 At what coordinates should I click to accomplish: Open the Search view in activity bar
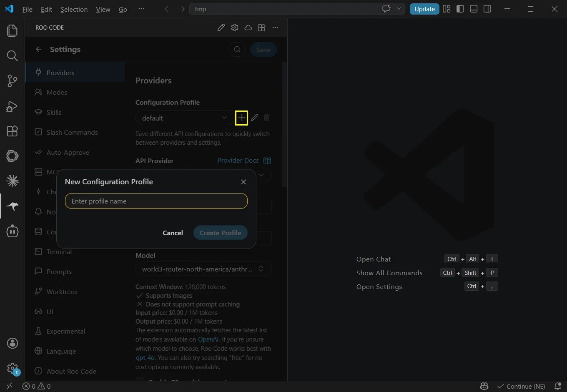13,56
